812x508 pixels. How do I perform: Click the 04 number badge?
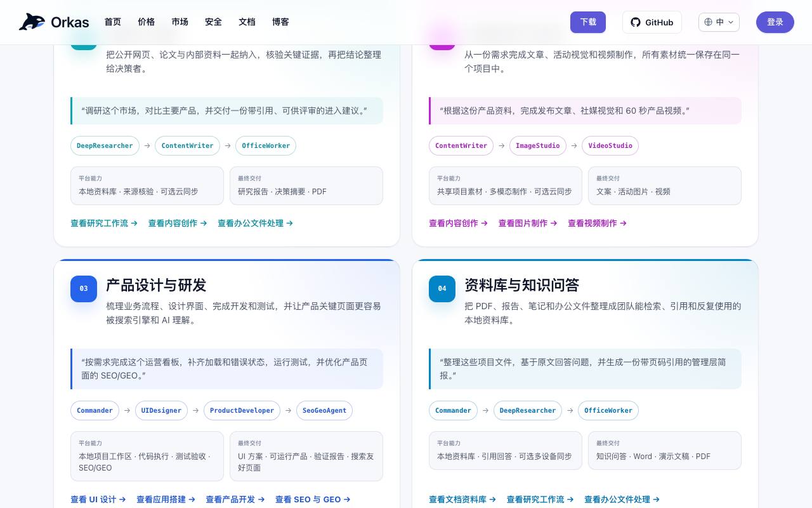442,289
